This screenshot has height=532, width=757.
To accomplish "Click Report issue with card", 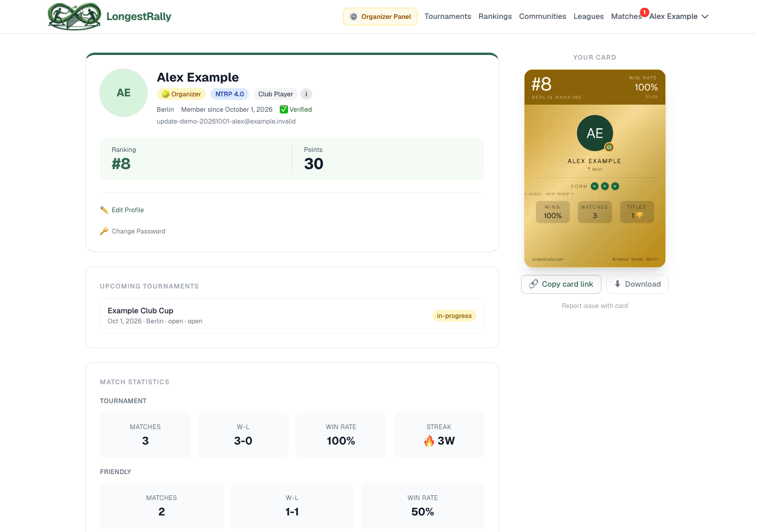I will coord(595,306).
